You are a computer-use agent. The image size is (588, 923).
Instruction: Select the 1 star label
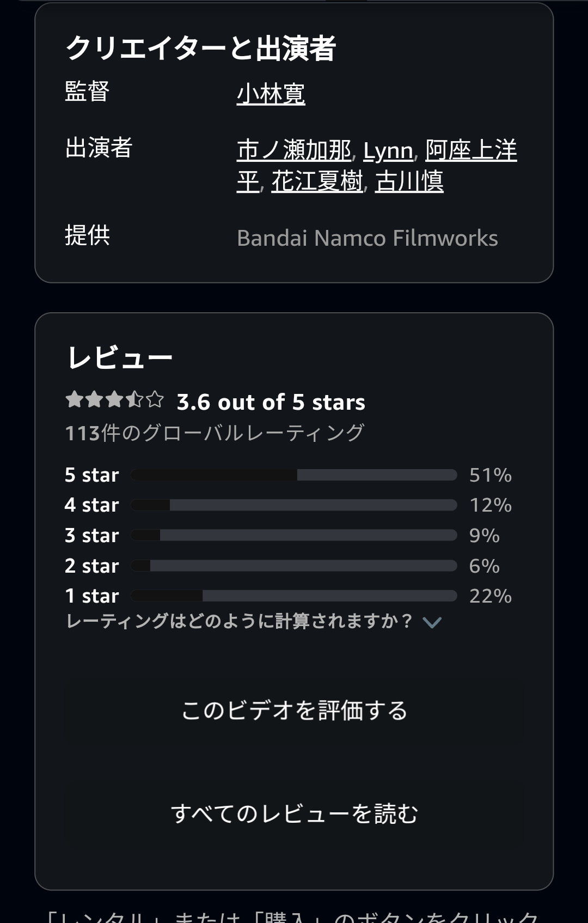[91, 596]
